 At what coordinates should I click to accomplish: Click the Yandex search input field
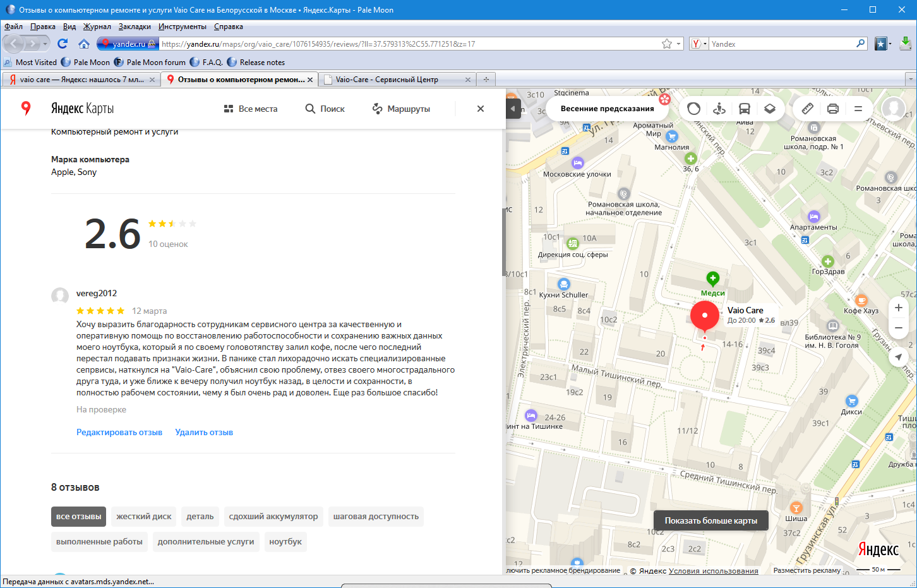pyautogui.click(x=782, y=44)
